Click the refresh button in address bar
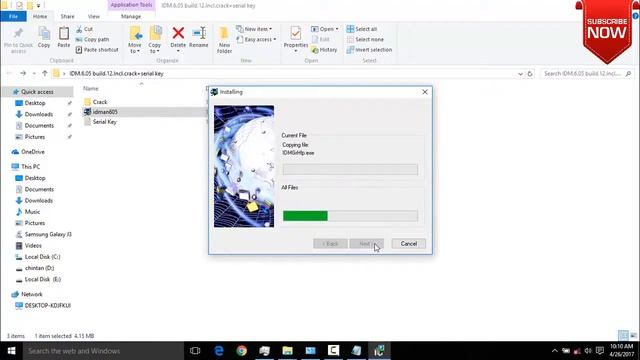 pyautogui.click(x=530, y=74)
